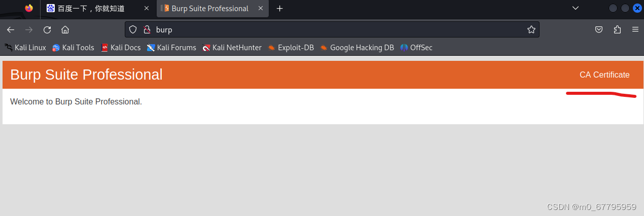Click the Burp Suite Professional heading
The image size is (644, 216).
tap(86, 75)
